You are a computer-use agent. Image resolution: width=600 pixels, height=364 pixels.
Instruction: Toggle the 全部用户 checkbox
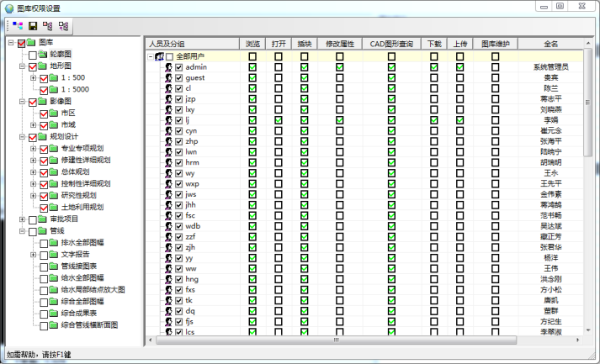169,56
